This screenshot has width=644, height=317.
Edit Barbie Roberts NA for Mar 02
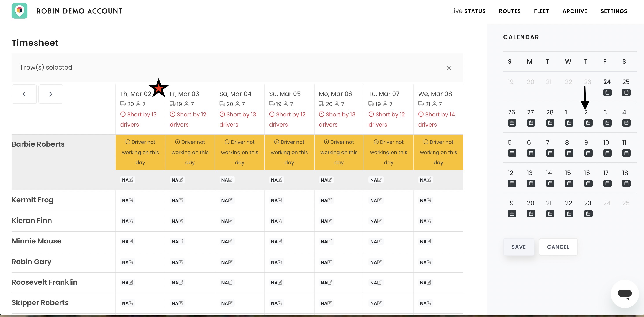[x=128, y=180]
